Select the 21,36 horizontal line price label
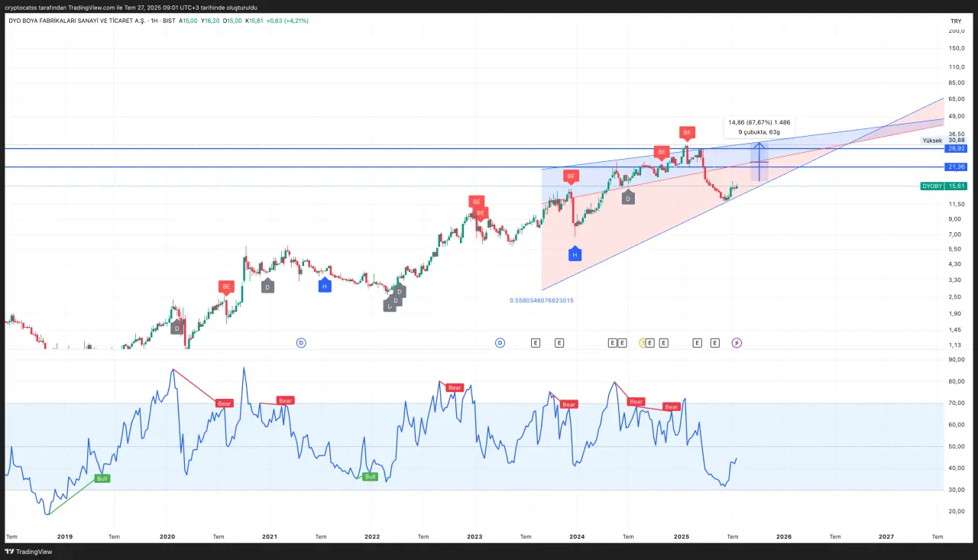 pyautogui.click(x=957, y=167)
